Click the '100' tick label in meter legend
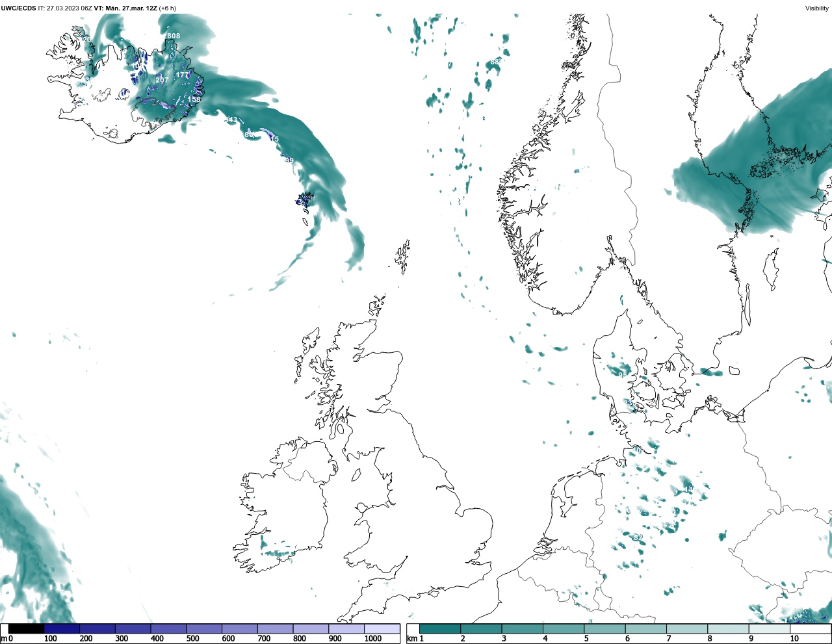The width and height of the screenshot is (832, 644). 50,639
